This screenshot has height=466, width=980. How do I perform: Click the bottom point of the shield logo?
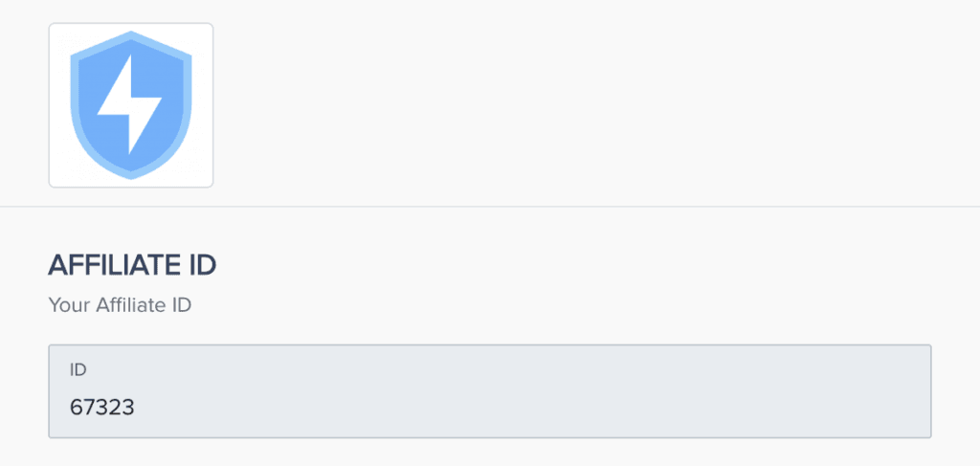click(x=131, y=175)
